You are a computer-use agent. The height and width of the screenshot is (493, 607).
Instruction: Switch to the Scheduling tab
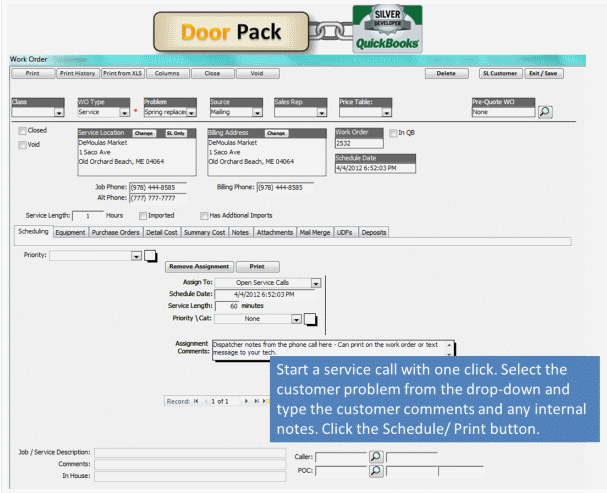pyautogui.click(x=33, y=231)
